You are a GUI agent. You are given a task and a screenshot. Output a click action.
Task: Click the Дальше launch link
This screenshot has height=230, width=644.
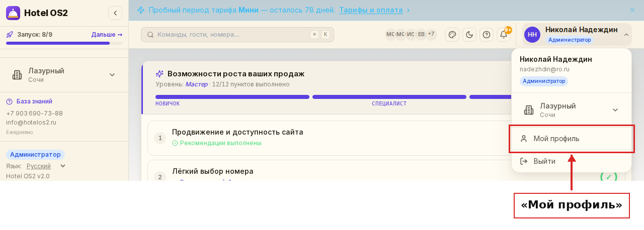point(107,35)
